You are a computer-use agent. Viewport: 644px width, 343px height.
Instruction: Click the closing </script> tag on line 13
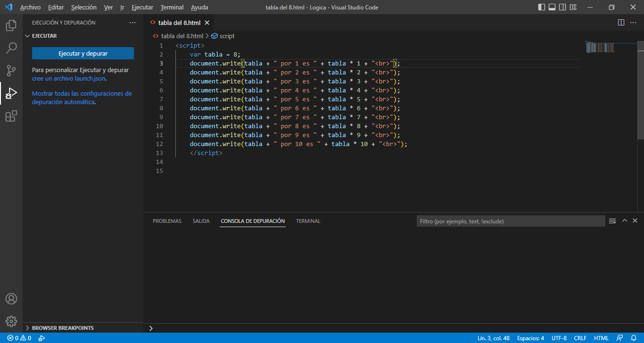[x=206, y=153]
